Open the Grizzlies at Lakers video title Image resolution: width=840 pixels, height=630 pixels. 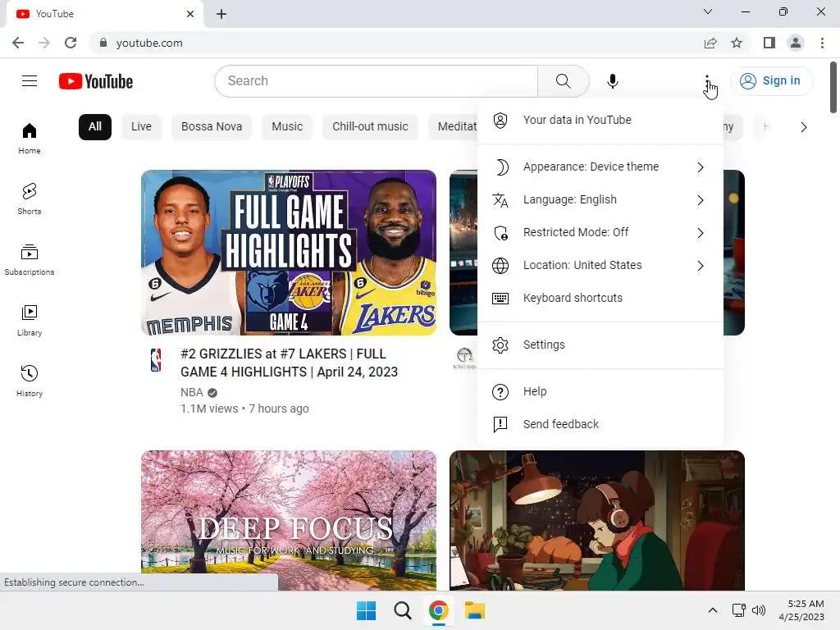tap(290, 363)
